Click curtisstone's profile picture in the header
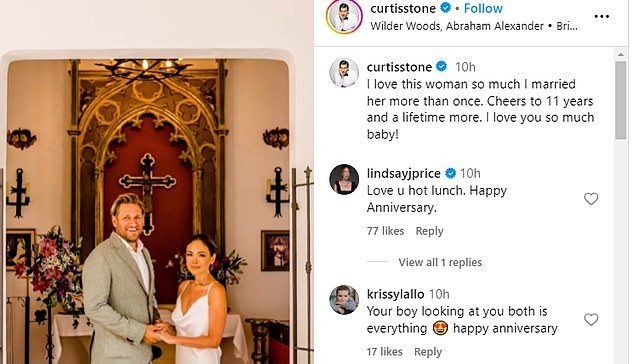The image size is (634, 364). tap(344, 17)
